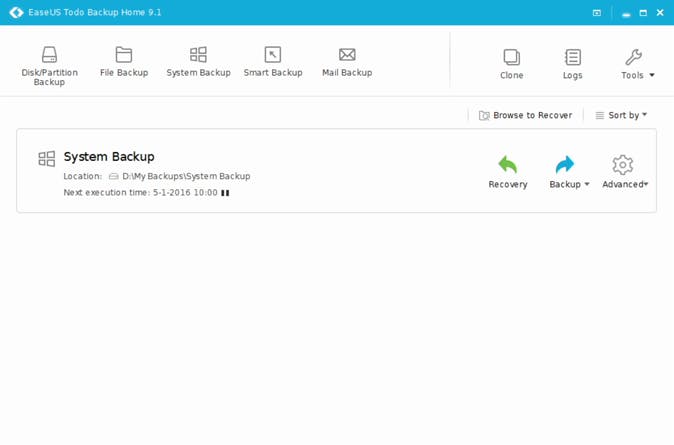
Task: Click the System Backup task windows icon
Action: click(x=47, y=159)
